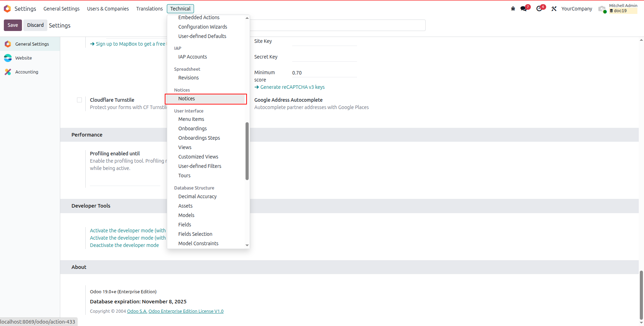The width and height of the screenshot is (644, 326).
Task: Choose Menu Items under User Interface
Action: [x=191, y=119]
